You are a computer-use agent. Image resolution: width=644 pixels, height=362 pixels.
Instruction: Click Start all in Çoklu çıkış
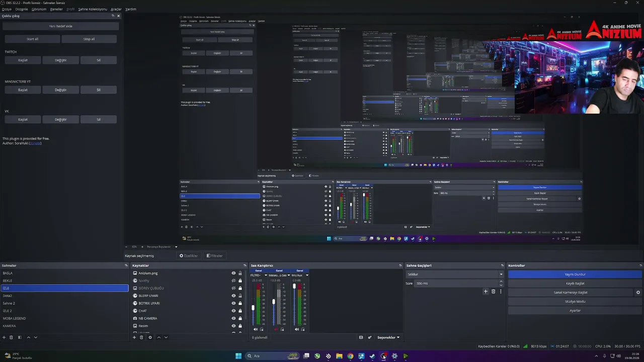pyautogui.click(x=32, y=39)
